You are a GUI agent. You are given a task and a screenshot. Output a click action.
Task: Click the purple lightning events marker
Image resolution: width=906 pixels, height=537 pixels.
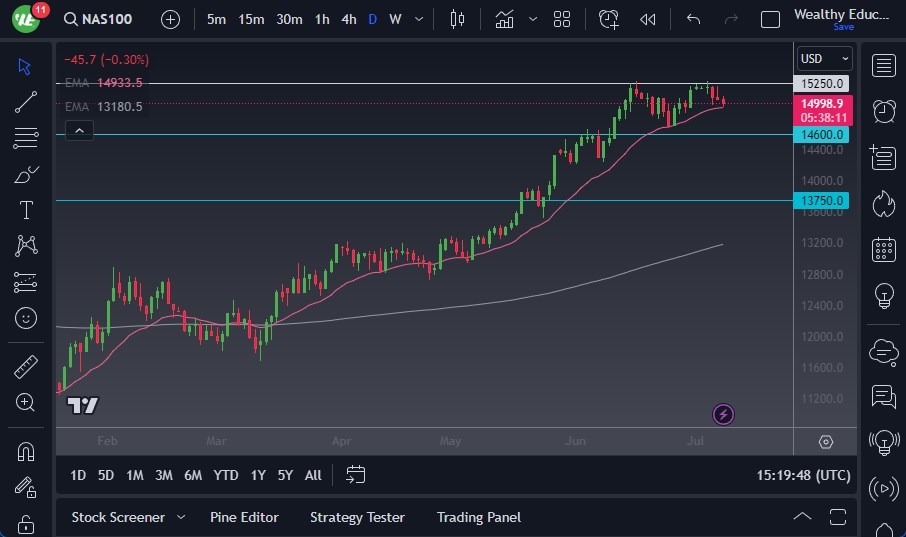[723, 414]
